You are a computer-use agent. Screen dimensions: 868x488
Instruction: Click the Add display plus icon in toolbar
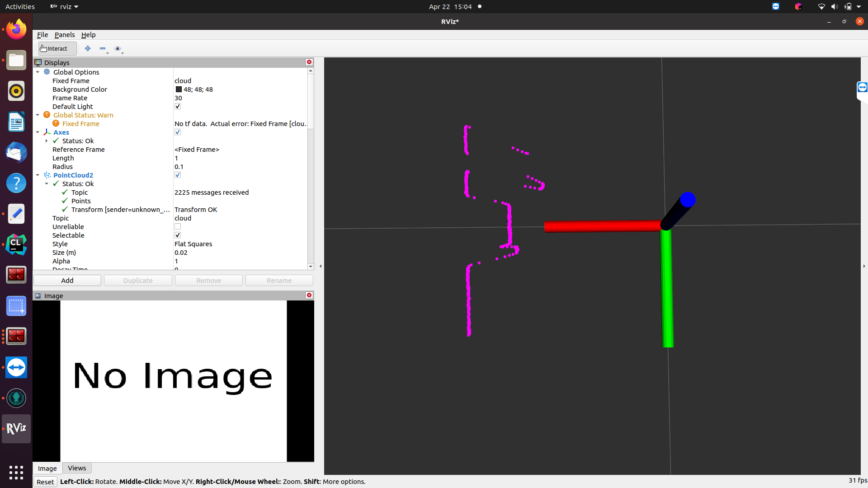(88, 48)
